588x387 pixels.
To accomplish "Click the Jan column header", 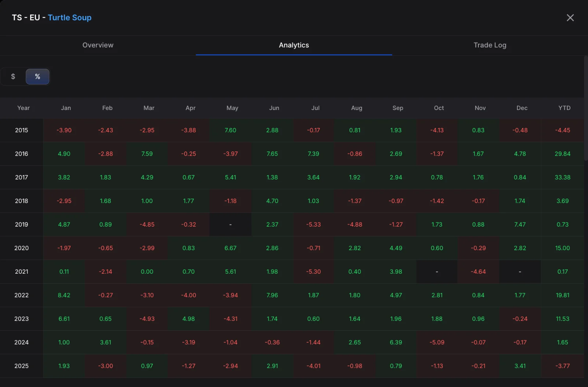I will (x=66, y=108).
